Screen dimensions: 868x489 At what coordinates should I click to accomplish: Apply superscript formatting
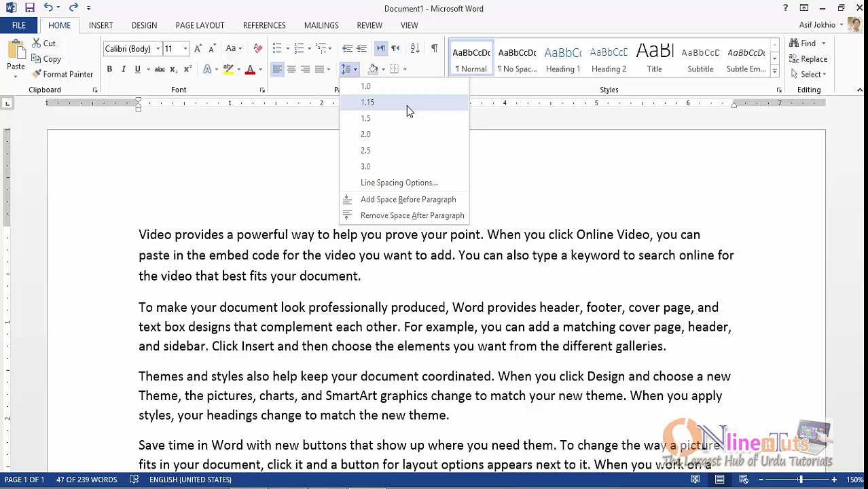tap(187, 69)
